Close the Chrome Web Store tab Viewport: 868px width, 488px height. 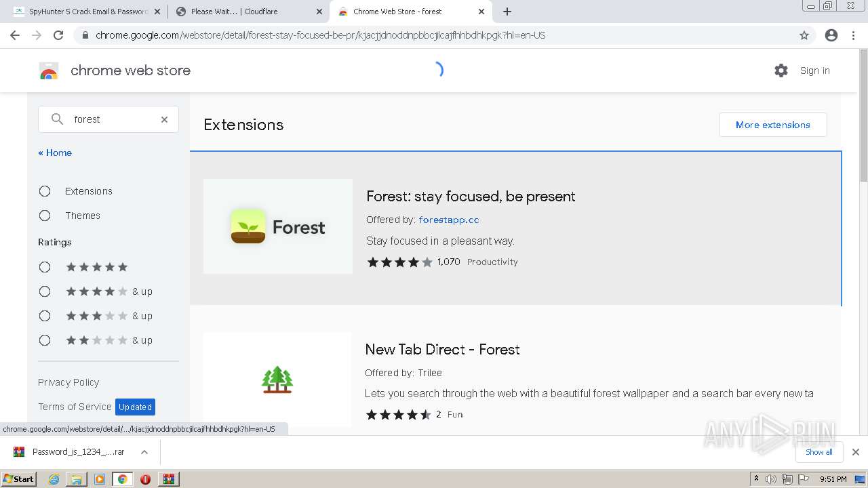(481, 12)
